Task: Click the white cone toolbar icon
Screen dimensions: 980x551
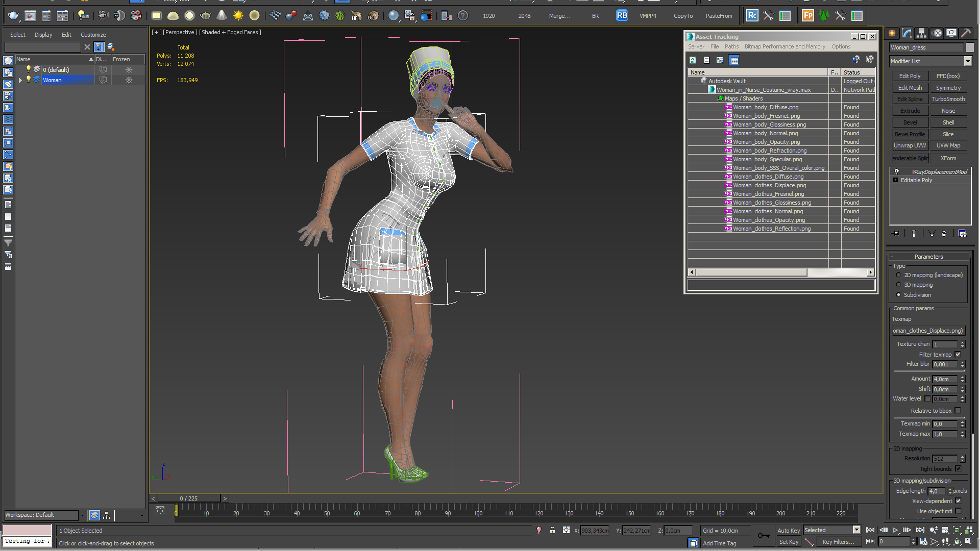Action: [x=222, y=16]
